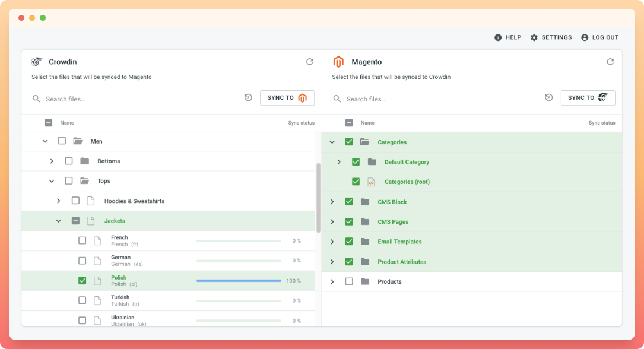Click the Default Category folder icon
Viewport: 644px width, 349px height.
click(x=372, y=162)
